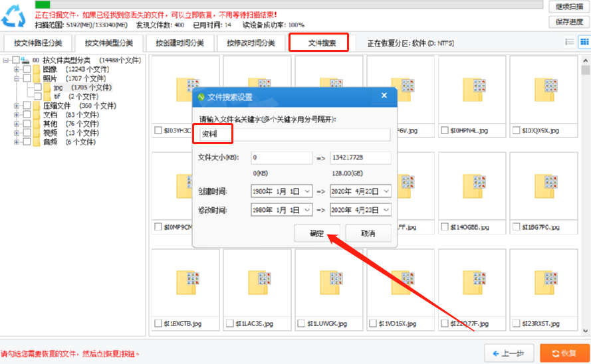Open thumbnail of $I1VD16X.jpg
Viewport: 591px width, 364px height.
coord(402,283)
